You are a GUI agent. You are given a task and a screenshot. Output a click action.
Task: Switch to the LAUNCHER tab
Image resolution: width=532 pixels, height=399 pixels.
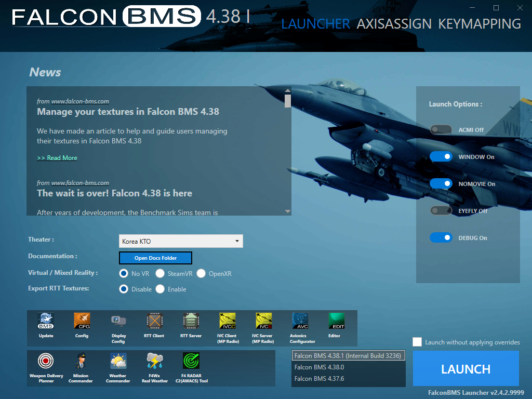pyautogui.click(x=315, y=24)
